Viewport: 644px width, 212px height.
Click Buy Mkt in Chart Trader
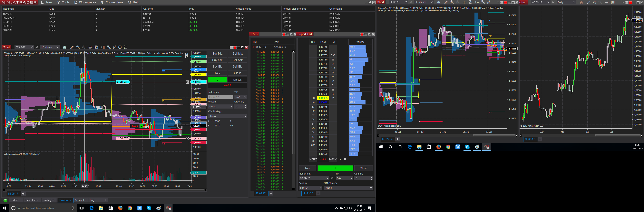(217, 54)
